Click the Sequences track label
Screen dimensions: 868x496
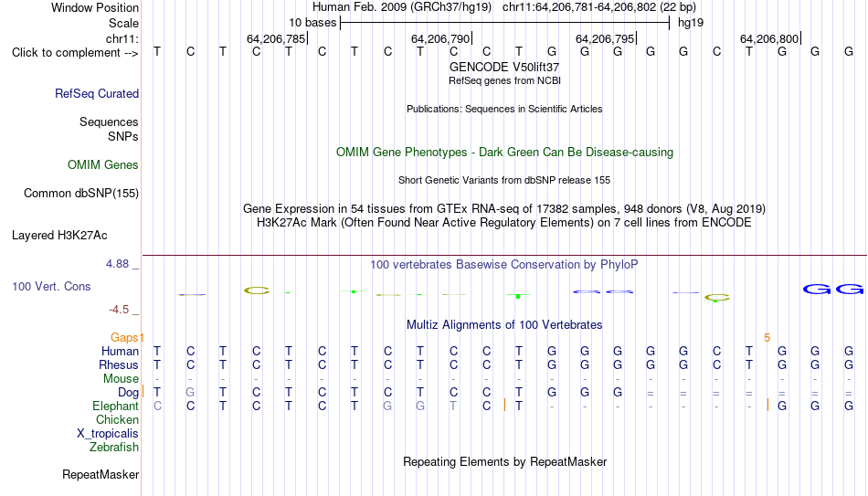pyautogui.click(x=109, y=121)
